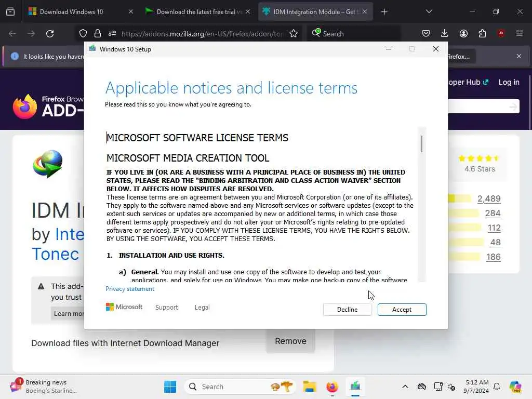
Task: Open the 2,489 five-star reviews link
Action: (x=489, y=198)
